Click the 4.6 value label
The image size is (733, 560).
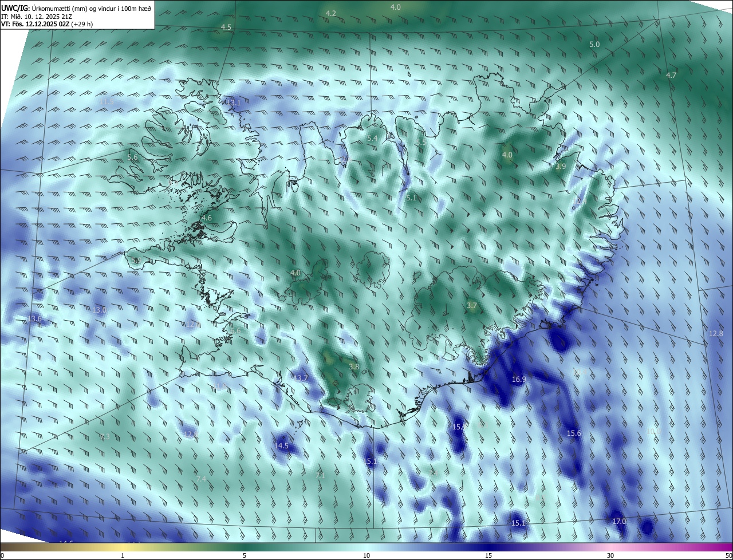click(x=207, y=218)
